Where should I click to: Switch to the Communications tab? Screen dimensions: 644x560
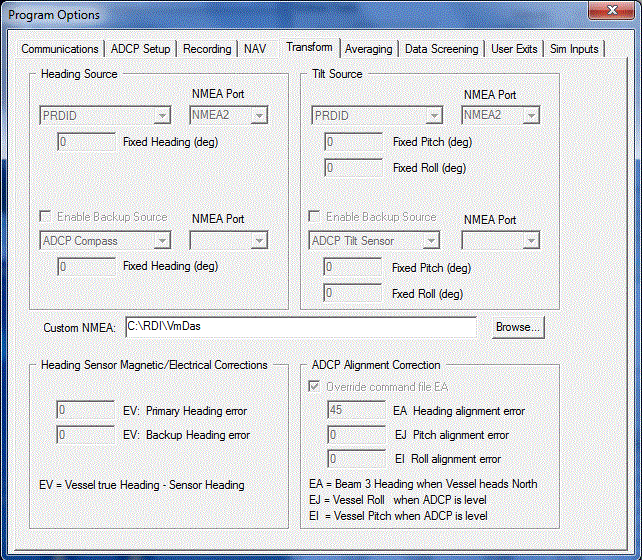60,49
